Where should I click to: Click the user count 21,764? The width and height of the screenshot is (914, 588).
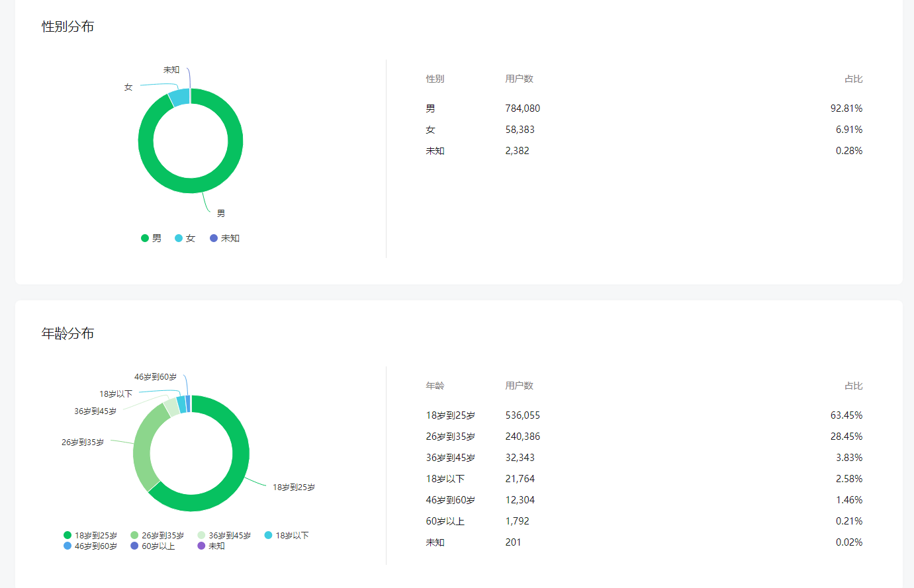520,479
